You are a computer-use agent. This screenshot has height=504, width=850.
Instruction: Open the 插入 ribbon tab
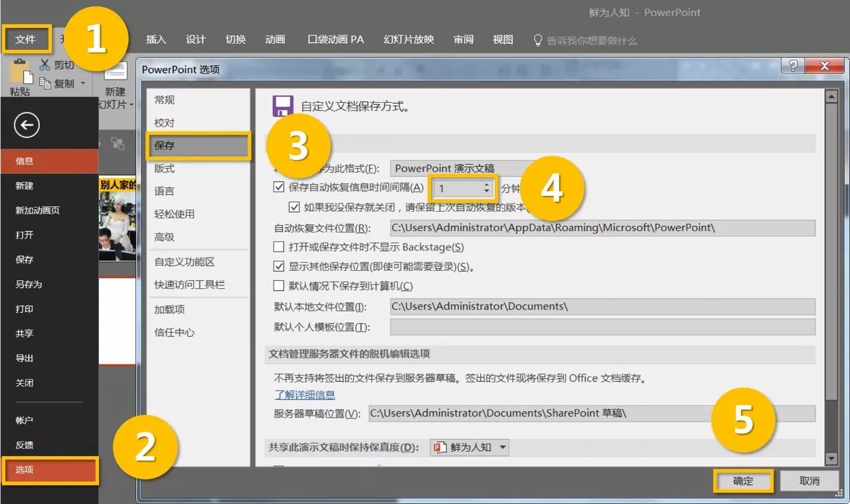pos(156,40)
